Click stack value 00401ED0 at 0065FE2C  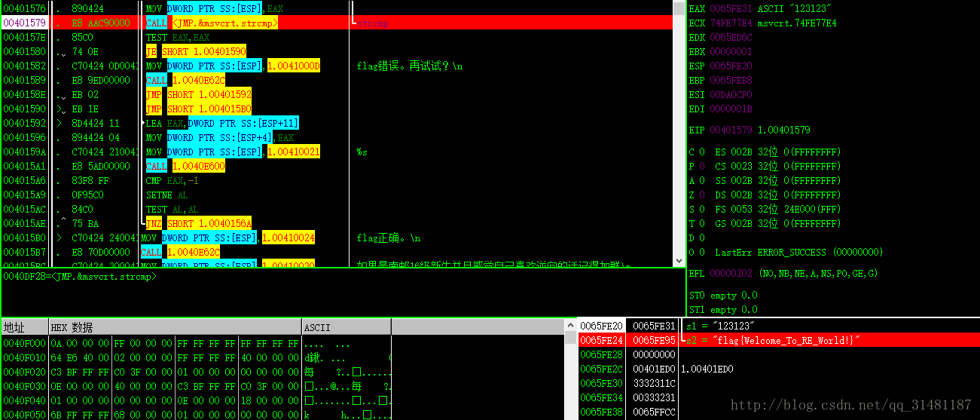click(654, 369)
